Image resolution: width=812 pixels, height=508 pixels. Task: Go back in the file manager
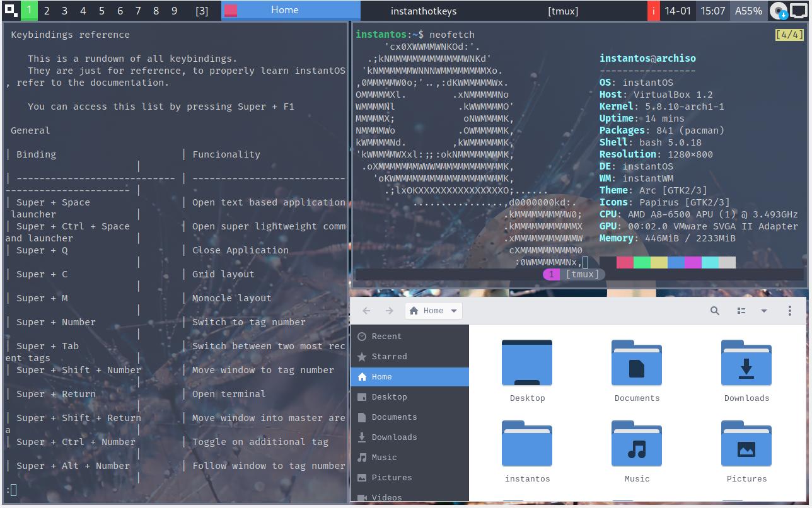point(366,311)
